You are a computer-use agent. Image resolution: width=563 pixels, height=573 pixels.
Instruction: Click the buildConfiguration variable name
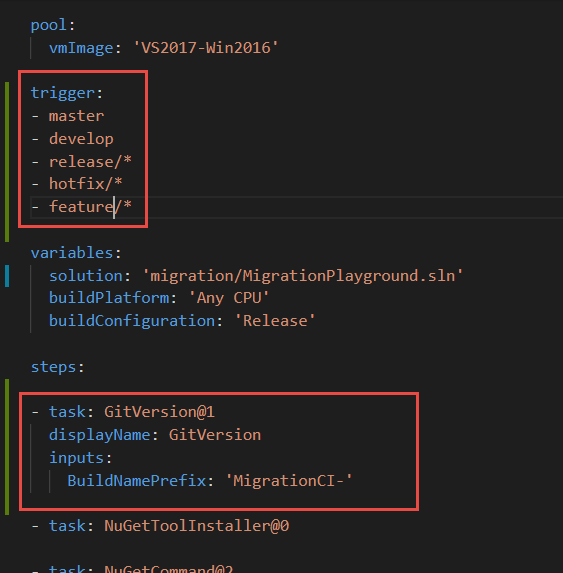pos(132,321)
